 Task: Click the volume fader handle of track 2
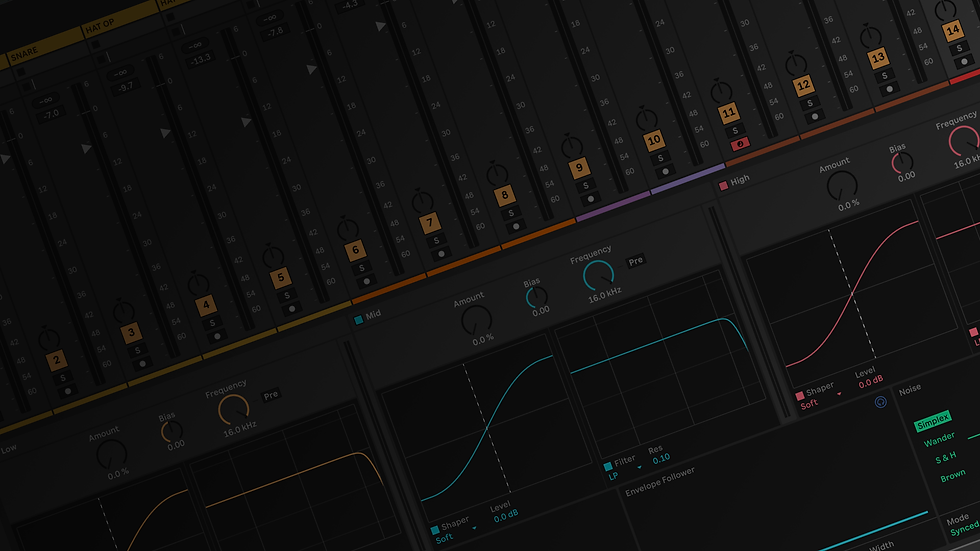point(5,159)
